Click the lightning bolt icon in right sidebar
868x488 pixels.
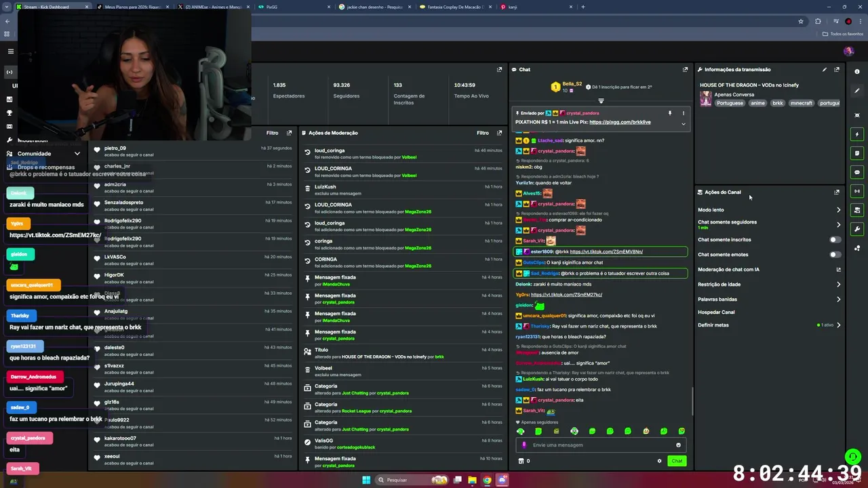(857, 134)
